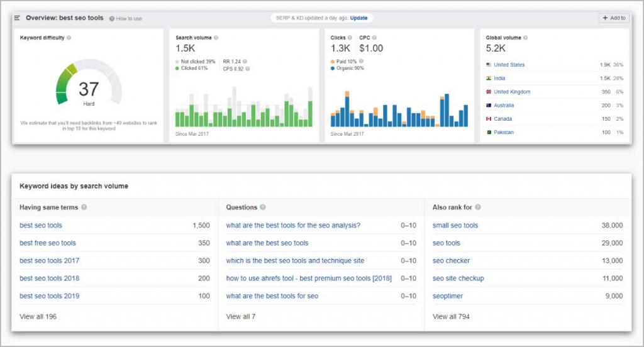The height and width of the screenshot is (347, 644).
Task: Click the CPC $1.00 value
Action: tap(371, 48)
